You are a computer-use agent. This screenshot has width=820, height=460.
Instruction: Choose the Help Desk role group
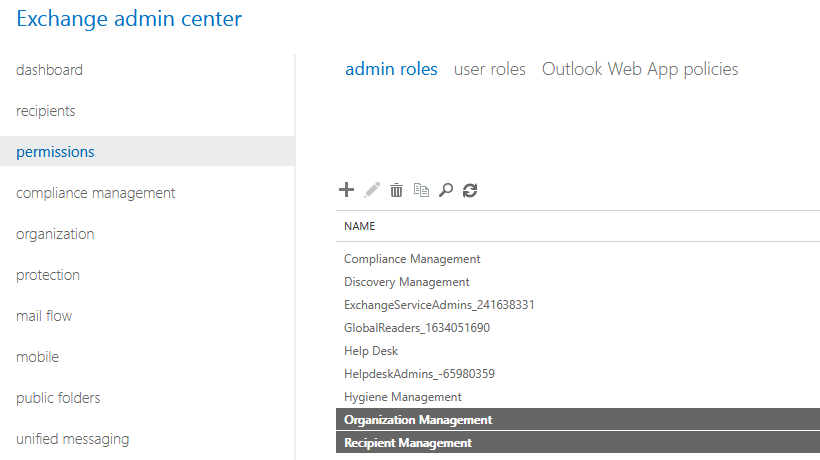click(578, 351)
